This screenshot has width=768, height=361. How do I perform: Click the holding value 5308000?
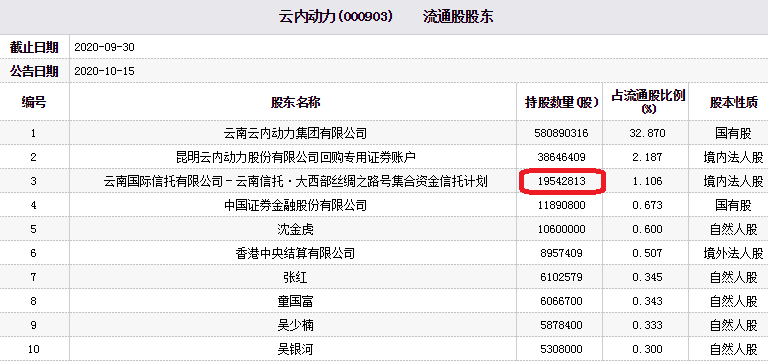[562, 350]
